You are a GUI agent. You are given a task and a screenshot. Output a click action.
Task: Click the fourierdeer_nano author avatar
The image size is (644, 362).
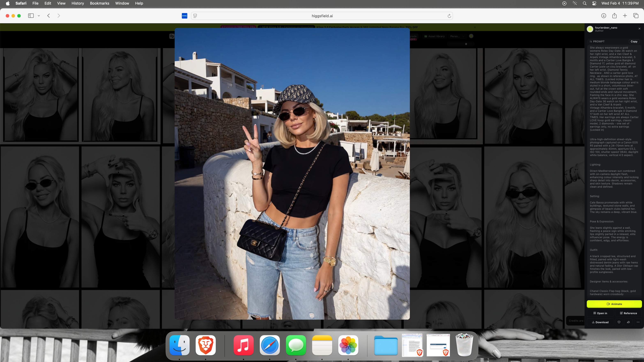590,29
